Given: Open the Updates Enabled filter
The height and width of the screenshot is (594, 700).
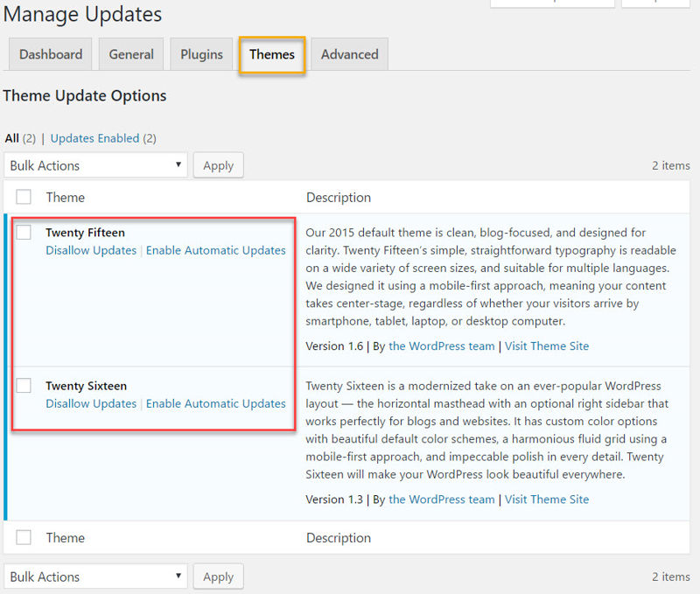Looking at the screenshot, I should click(94, 137).
